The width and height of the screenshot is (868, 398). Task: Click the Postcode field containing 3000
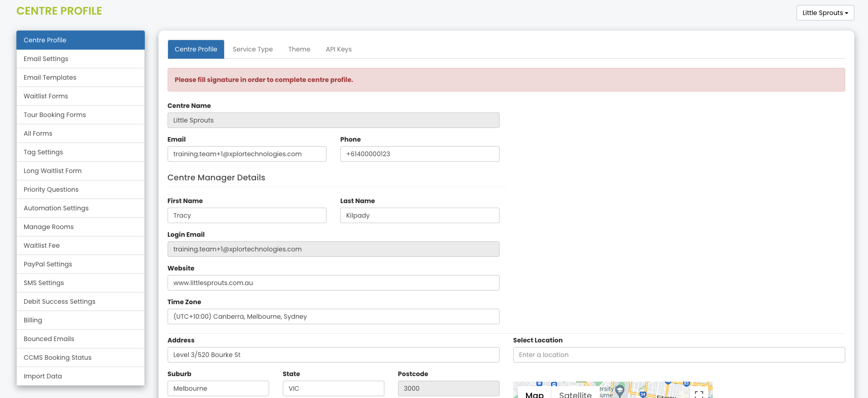pyautogui.click(x=449, y=388)
